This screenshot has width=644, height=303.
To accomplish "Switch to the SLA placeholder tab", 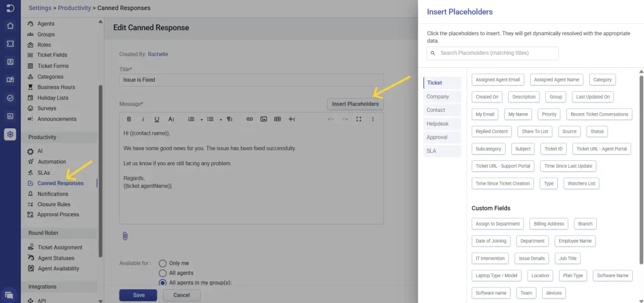I will [442, 151].
